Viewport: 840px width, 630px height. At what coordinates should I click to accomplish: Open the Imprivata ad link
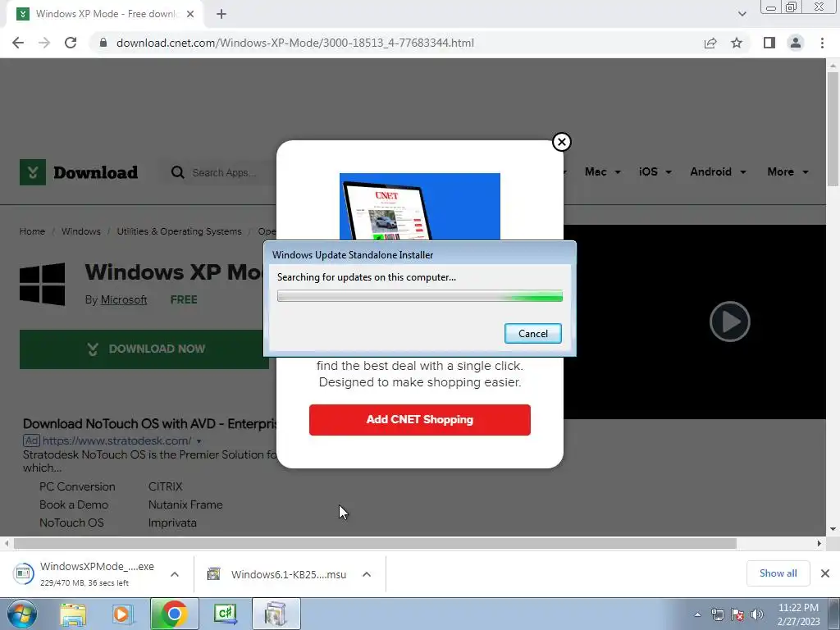[x=172, y=523]
